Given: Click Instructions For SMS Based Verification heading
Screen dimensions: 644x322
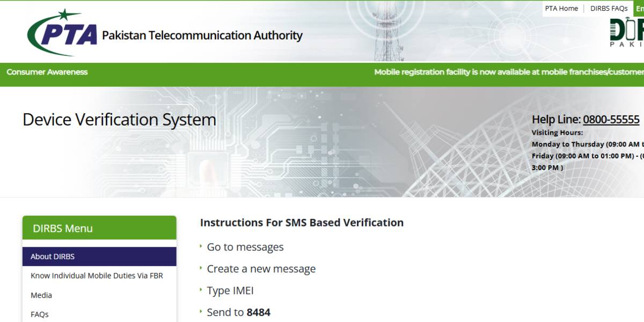Looking at the screenshot, I should [x=302, y=222].
